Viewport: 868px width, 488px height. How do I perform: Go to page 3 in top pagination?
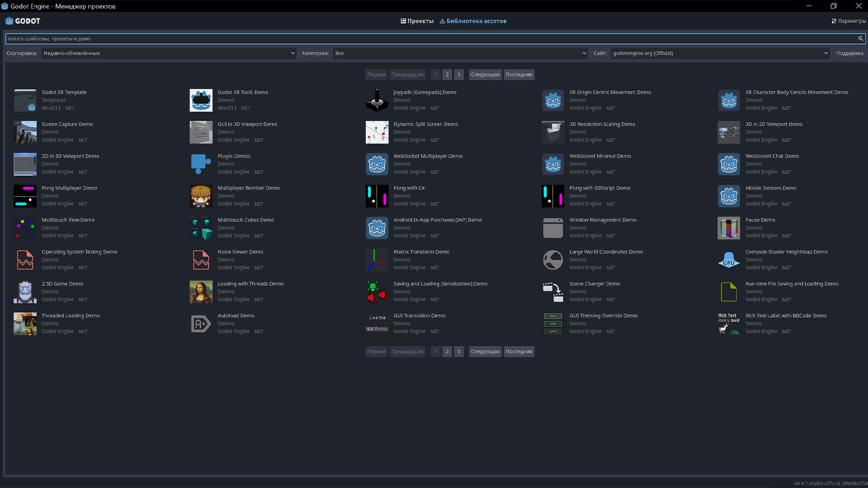point(459,74)
